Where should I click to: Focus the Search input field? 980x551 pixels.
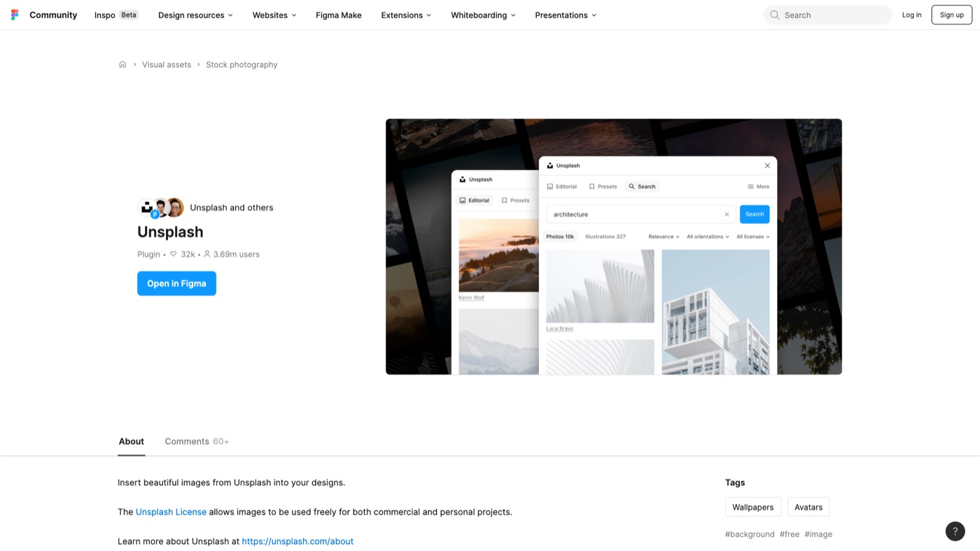pos(827,15)
